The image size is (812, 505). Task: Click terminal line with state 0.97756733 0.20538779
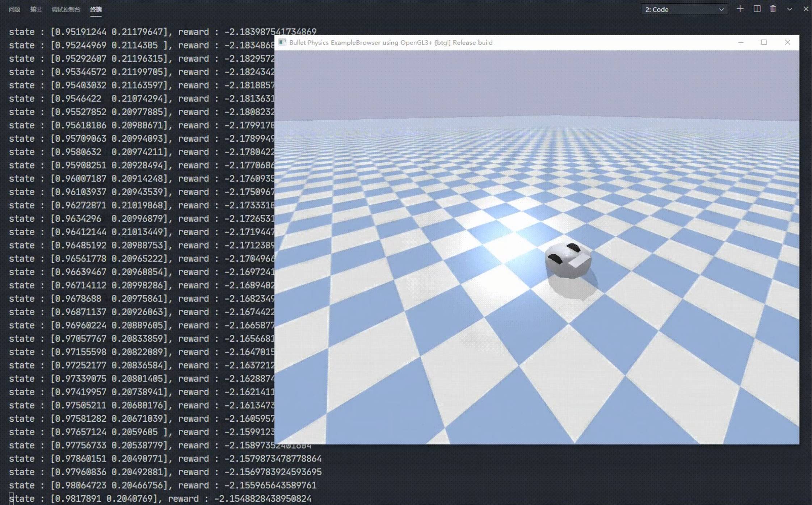click(x=160, y=445)
